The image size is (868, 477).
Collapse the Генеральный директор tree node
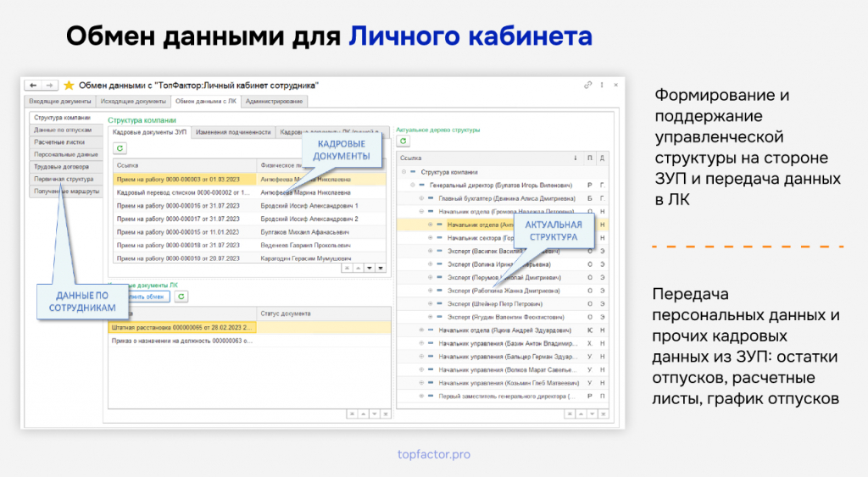point(413,186)
